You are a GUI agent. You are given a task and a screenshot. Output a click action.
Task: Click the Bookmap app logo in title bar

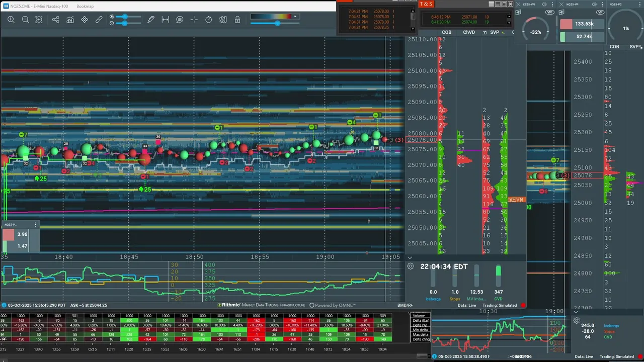(6, 6)
